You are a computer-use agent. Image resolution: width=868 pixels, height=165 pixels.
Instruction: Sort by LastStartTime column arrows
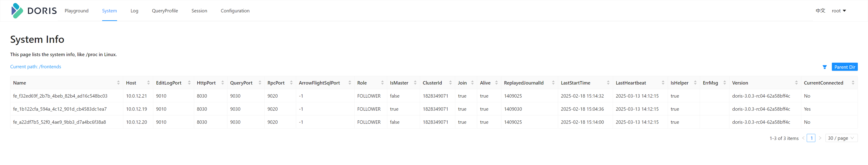point(608,83)
